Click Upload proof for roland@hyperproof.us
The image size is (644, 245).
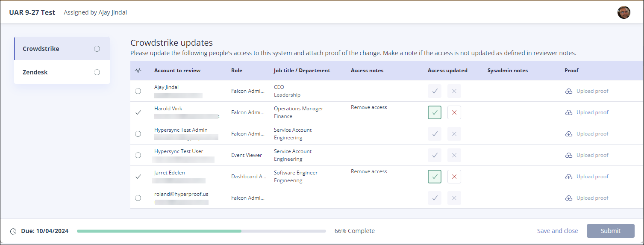(x=592, y=198)
